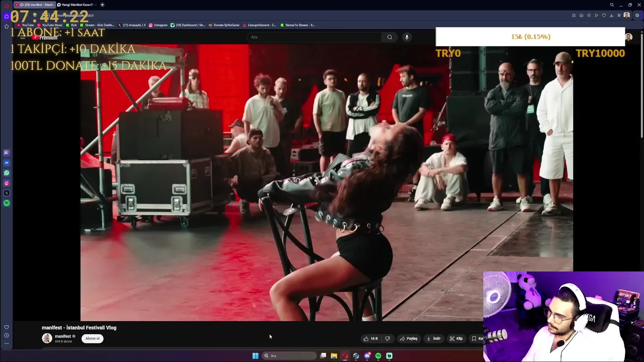Click the Opera toolbar heart icon
This screenshot has width=644, height=362.
604,16
